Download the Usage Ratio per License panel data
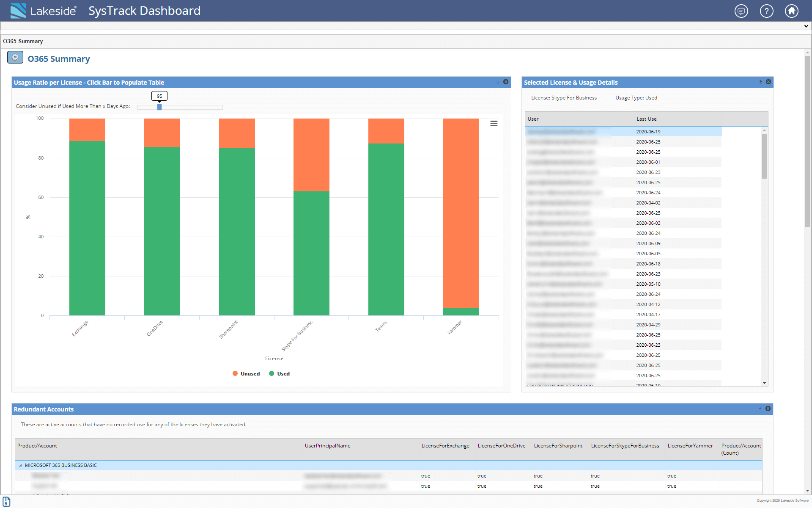Image resolution: width=812 pixels, height=508 pixels. click(x=498, y=82)
